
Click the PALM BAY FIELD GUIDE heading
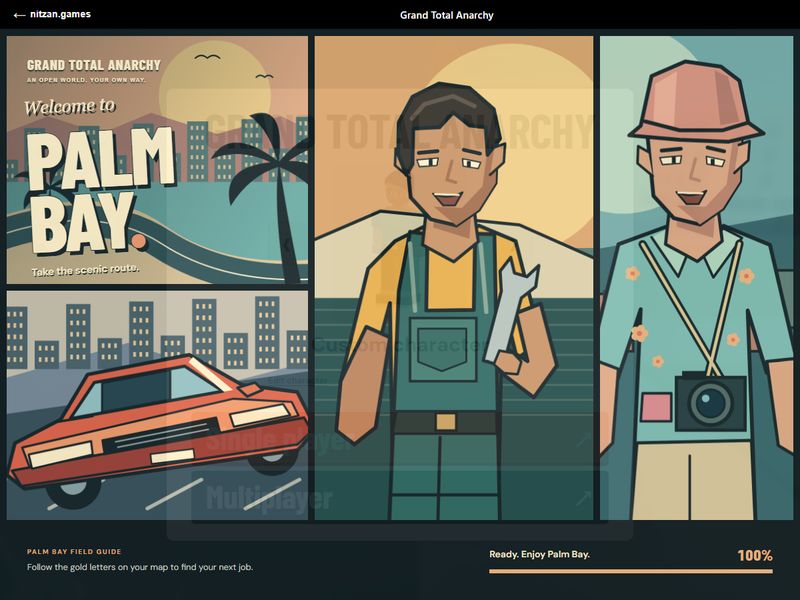click(x=74, y=552)
